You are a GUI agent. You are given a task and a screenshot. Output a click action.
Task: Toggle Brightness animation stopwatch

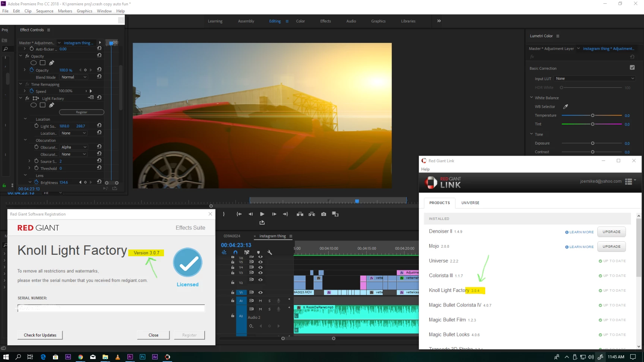point(36,182)
